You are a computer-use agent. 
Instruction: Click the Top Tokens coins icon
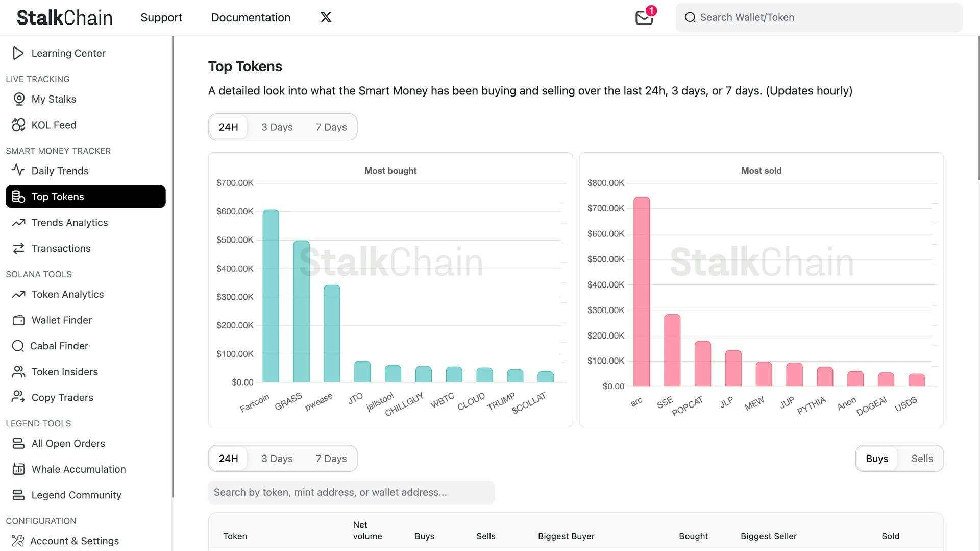[x=18, y=197]
